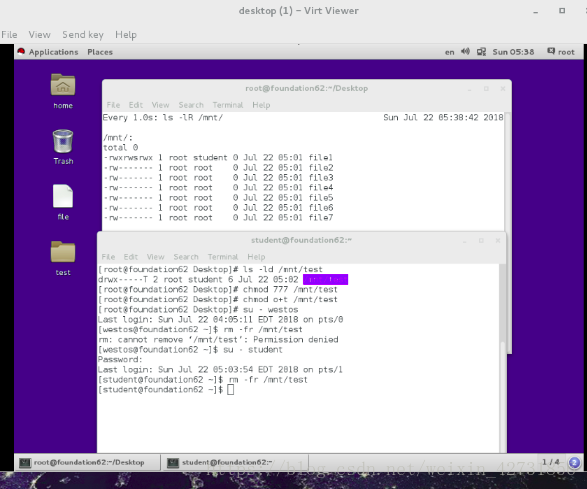This screenshot has height=489, width=587.
Task: Click terminal icon of root@foundation62 taskbar entry
Action: click(25, 463)
